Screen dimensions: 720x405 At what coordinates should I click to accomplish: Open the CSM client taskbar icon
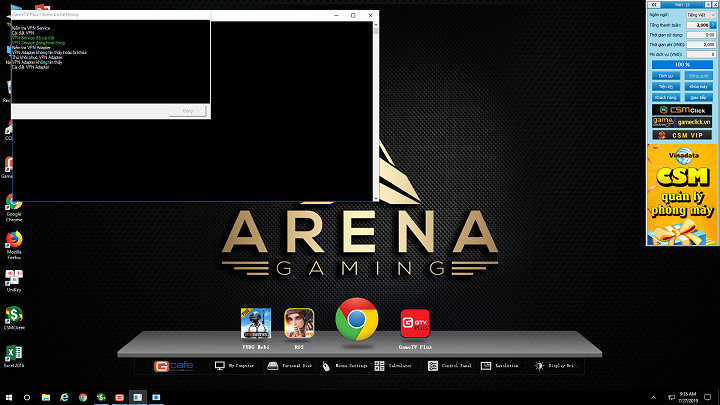point(101,398)
